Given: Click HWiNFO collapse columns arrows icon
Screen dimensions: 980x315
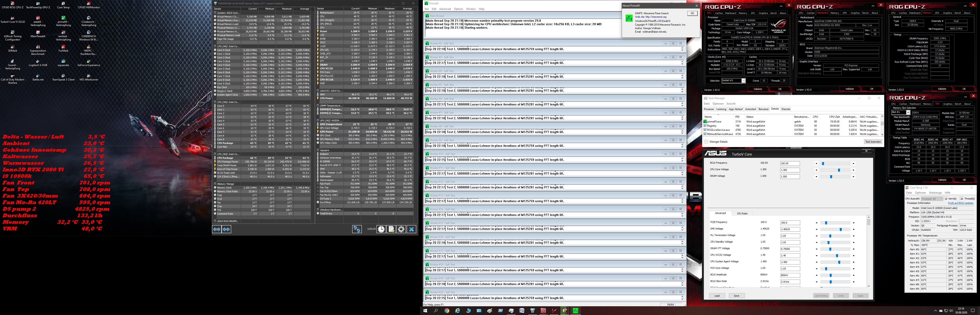Looking at the screenshot, I should [226, 229].
